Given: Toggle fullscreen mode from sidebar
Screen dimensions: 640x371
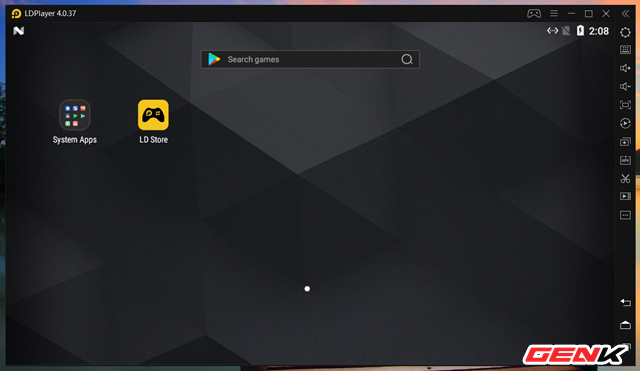Looking at the screenshot, I should coord(625,105).
